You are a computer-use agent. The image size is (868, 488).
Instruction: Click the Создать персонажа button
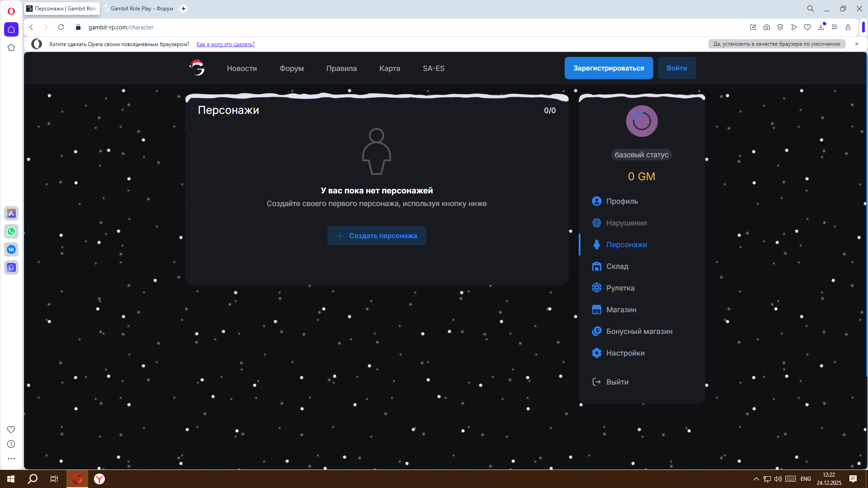[x=377, y=236]
